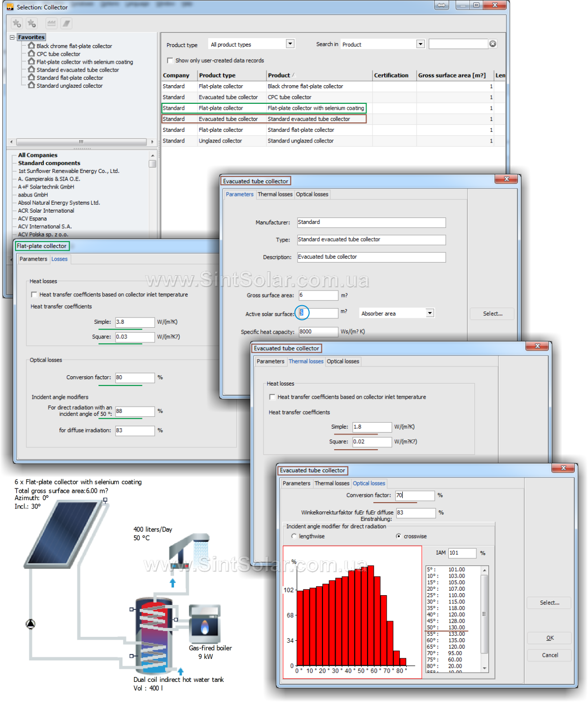Image resolution: width=588 pixels, height=702 pixels.
Task: Click the Square coefficient field showing 0.02
Action: tap(372, 442)
